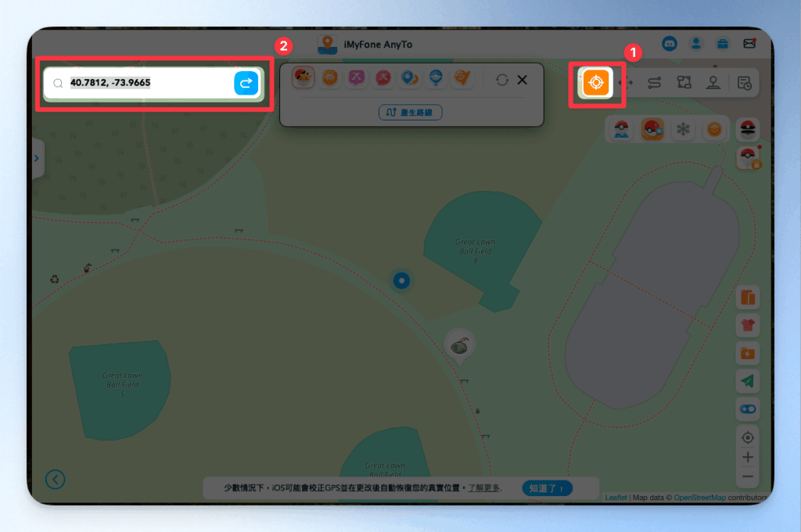
Task: Click the red T-shirt icon
Action: pos(748,325)
